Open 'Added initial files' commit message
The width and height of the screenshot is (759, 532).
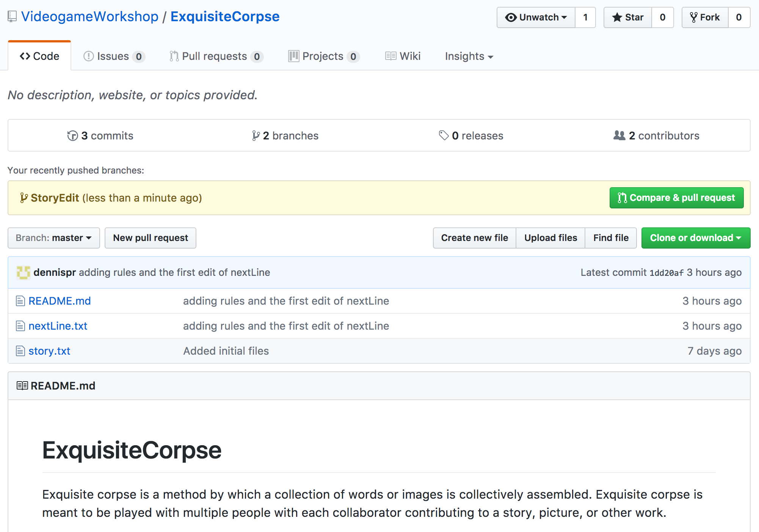pos(226,351)
